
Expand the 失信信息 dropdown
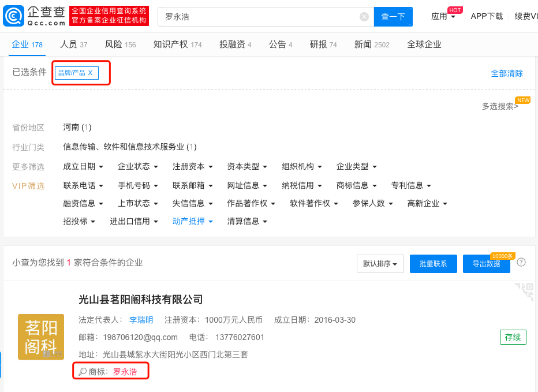pyautogui.click(x=192, y=203)
